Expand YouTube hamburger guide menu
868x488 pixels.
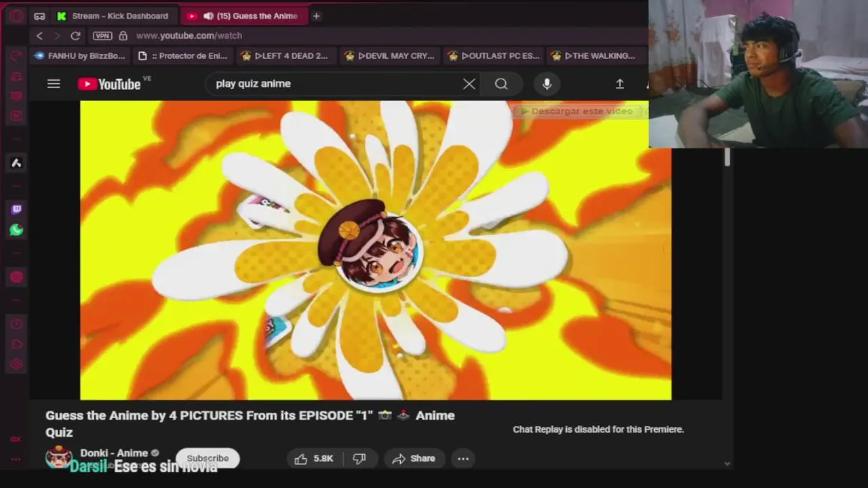(x=54, y=83)
